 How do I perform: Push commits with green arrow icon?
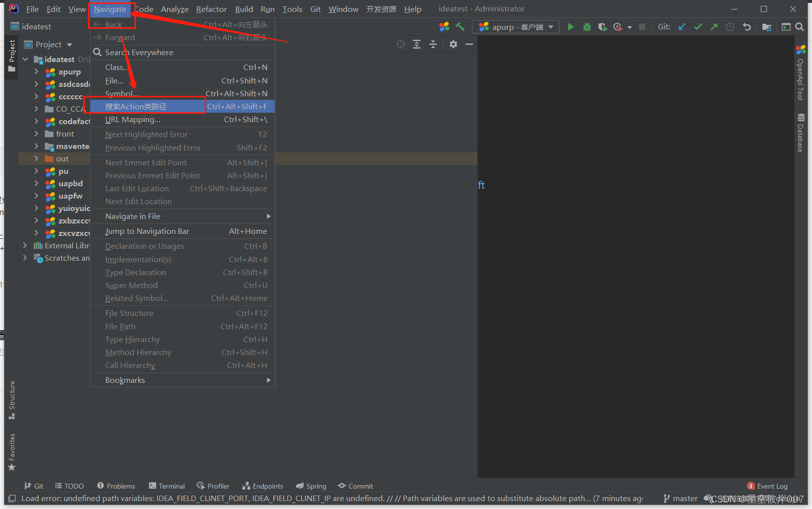(714, 27)
